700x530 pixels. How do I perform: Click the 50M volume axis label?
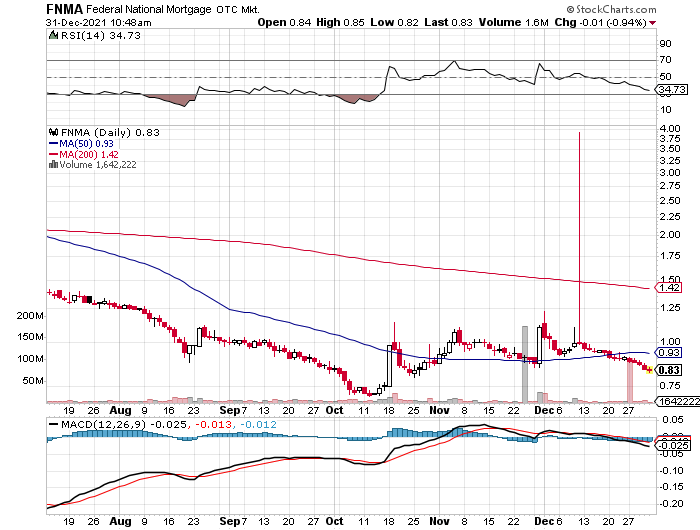coord(33,381)
